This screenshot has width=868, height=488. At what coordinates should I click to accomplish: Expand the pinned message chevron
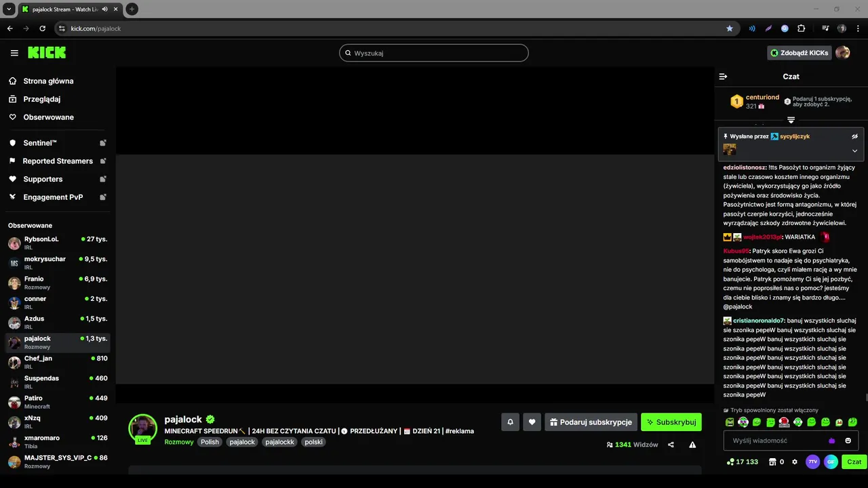click(x=854, y=150)
